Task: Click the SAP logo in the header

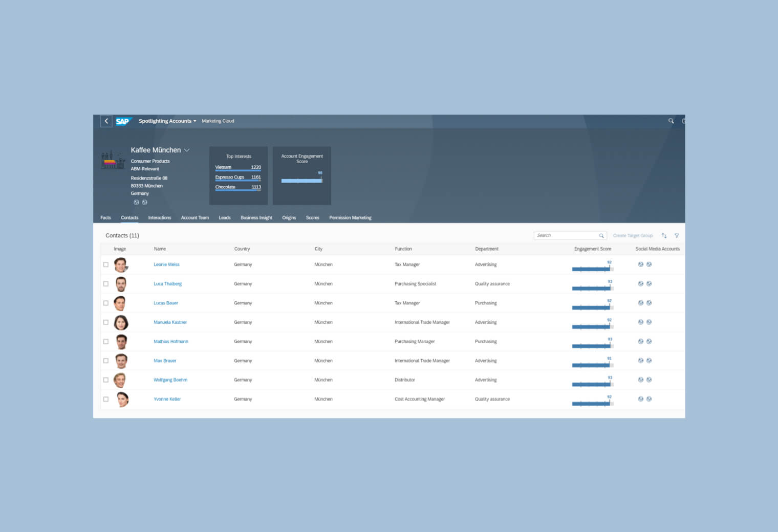Action: coord(123,121)
